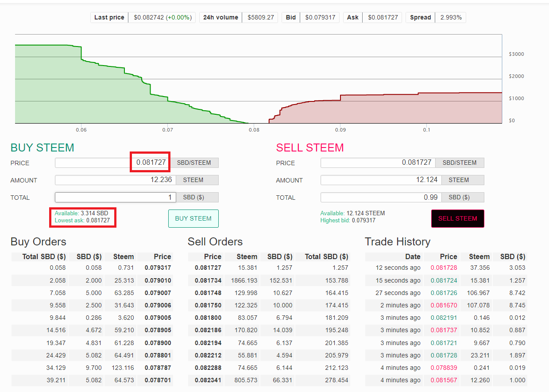549x392 pixels.
Task: Click the Sell Orders heading
Action: tap(215, 242)
